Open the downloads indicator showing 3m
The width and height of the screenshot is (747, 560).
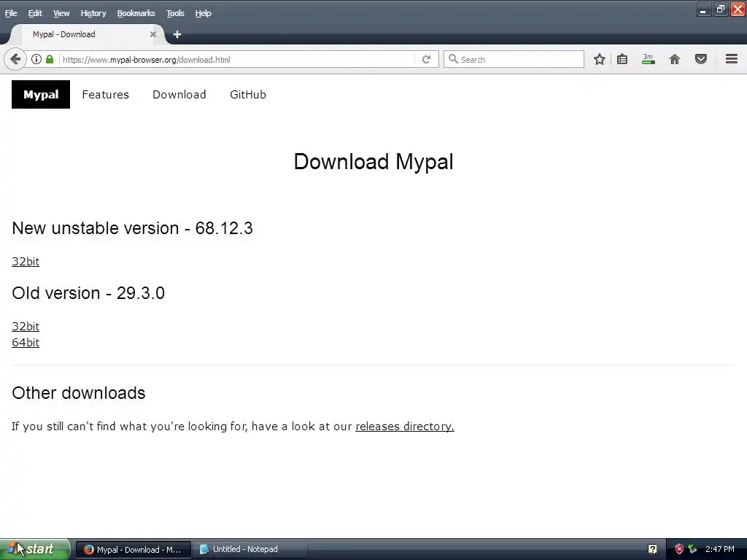point(649,60)
